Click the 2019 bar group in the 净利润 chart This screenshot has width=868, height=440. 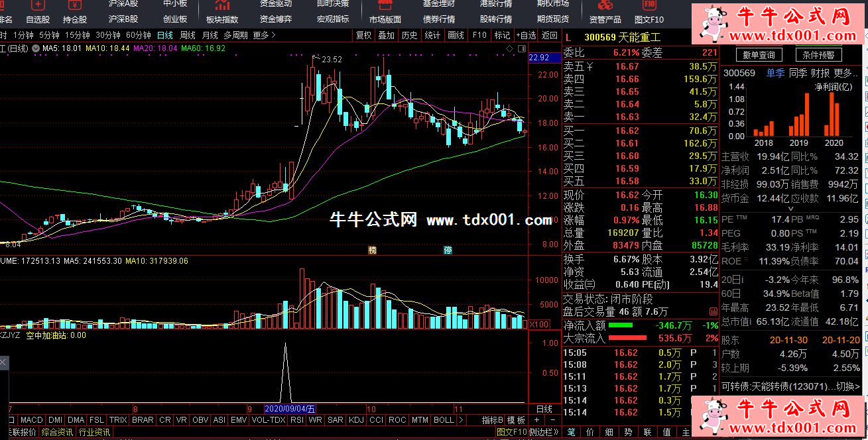coord(799,114)
